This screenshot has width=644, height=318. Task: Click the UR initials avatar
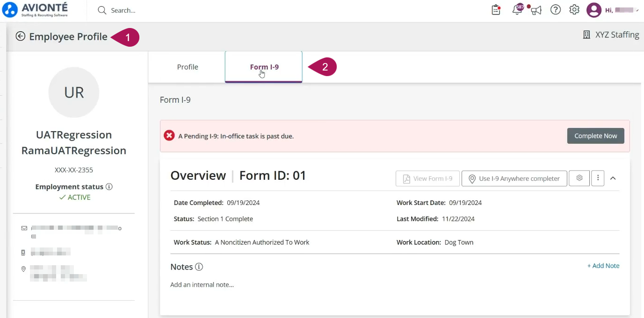click(74, 92)
